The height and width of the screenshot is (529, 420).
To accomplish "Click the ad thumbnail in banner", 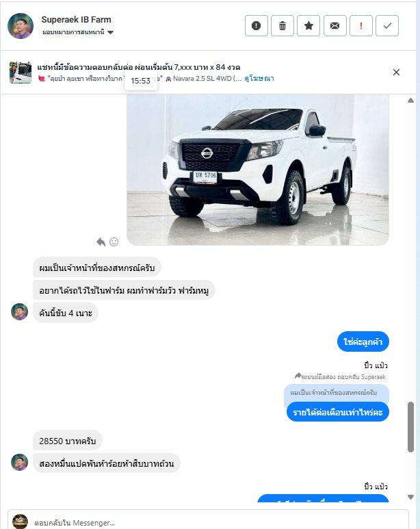I will coord(21,72).
